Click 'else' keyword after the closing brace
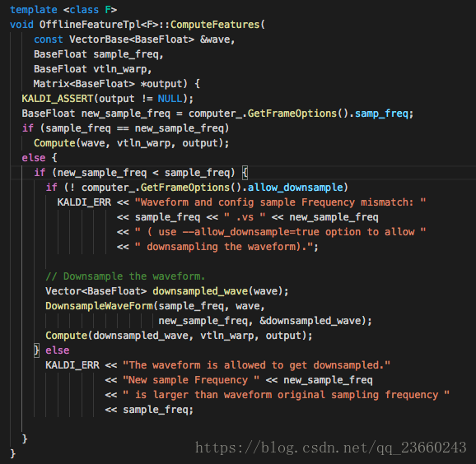The image size is (476, 464). coord(58,350)
